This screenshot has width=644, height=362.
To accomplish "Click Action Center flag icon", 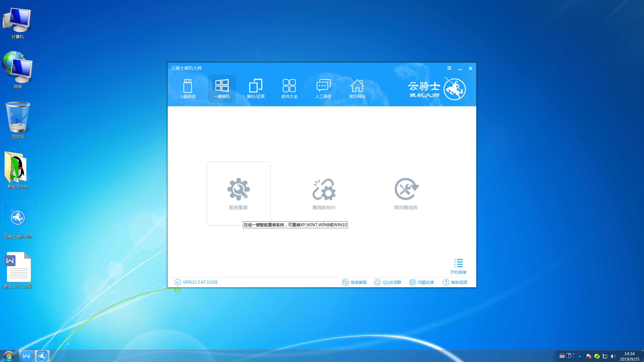I will (589, 356).
